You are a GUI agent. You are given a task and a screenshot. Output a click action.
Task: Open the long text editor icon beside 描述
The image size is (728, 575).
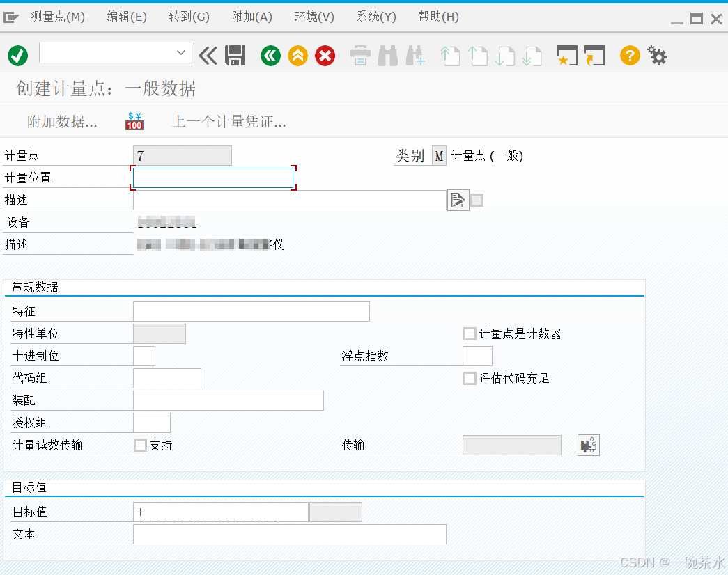tap(458, 200)
